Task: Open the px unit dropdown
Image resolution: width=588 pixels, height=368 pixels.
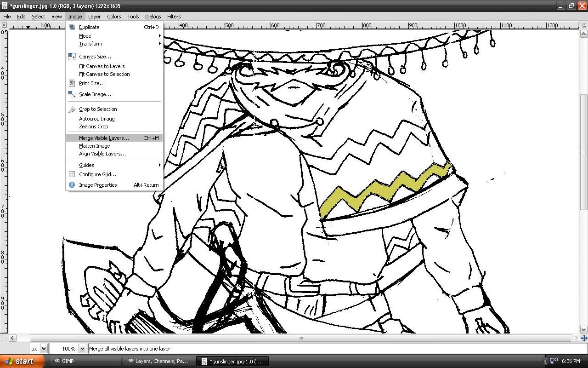Action: tap(39, 349)
